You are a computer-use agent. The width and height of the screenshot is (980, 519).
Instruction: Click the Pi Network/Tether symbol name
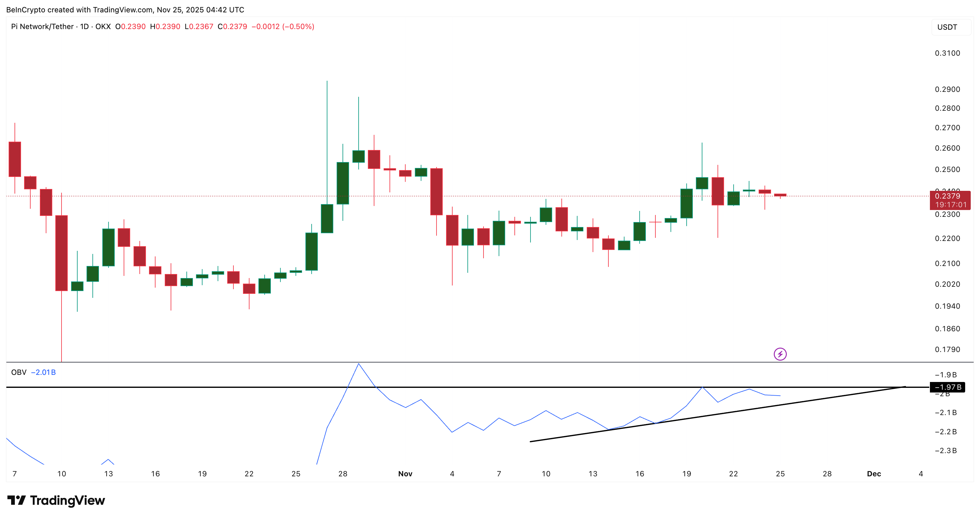pos(43,27)
